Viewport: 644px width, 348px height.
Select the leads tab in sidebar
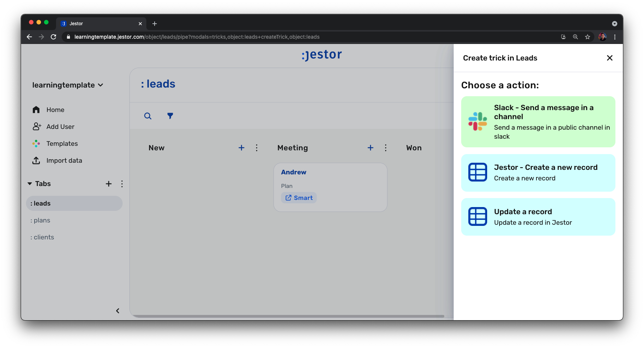tap(74, 203)
